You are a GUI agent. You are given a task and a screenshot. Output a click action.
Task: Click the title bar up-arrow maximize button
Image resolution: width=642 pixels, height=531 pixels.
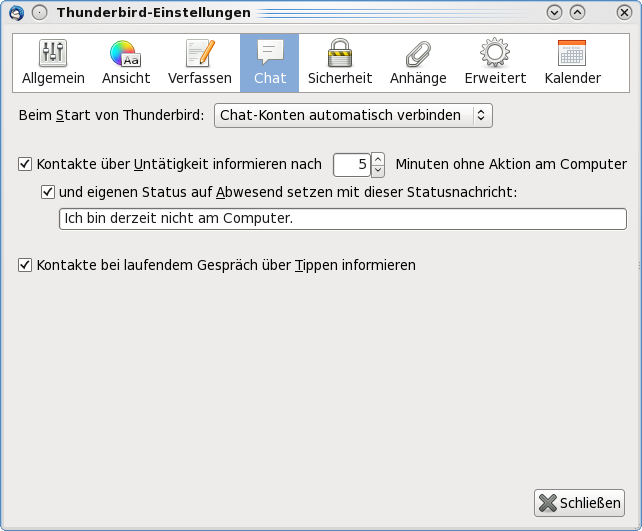pyautogui.click(x=577, y=13)
